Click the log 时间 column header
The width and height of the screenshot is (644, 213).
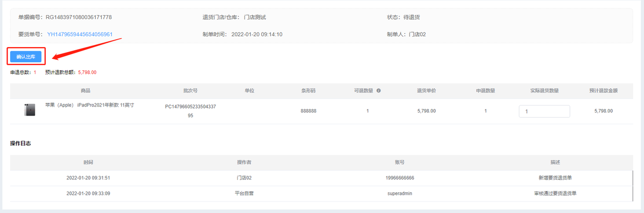[88, 162]
